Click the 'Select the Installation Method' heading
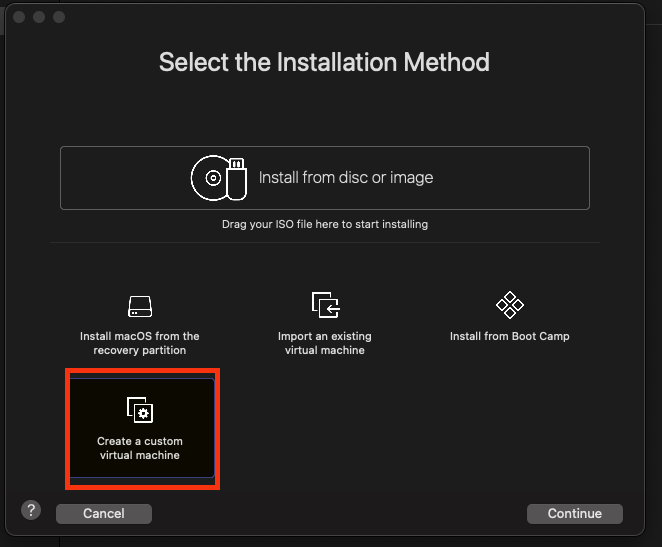The height and width of the screenshot is (547, 662). [x=324, y=63]
